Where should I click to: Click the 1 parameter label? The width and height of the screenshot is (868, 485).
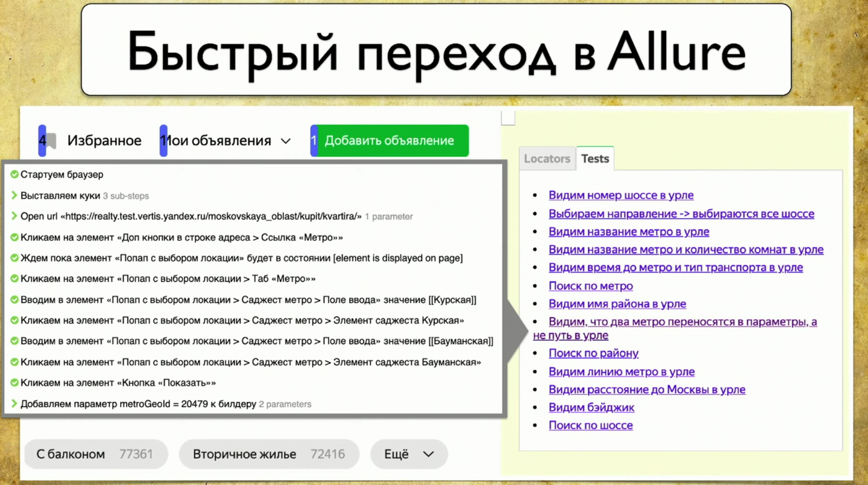[x=389, y=216]
